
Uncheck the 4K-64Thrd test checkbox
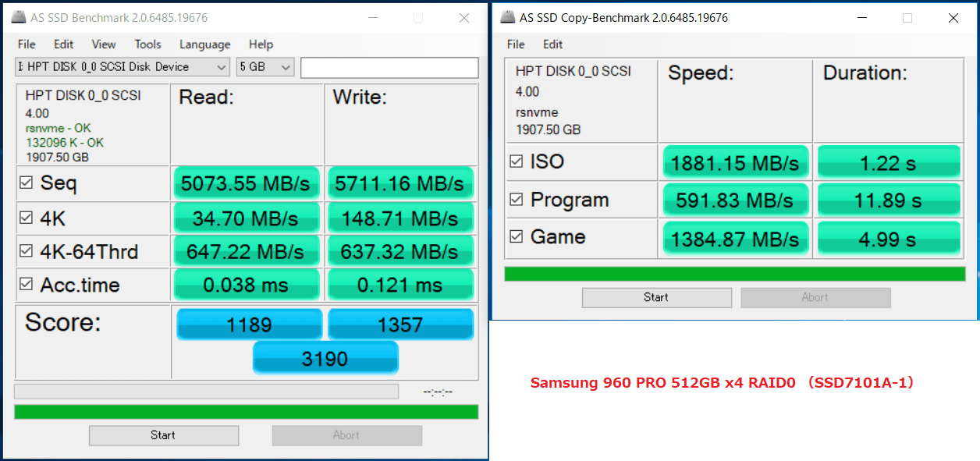(27, 251)
